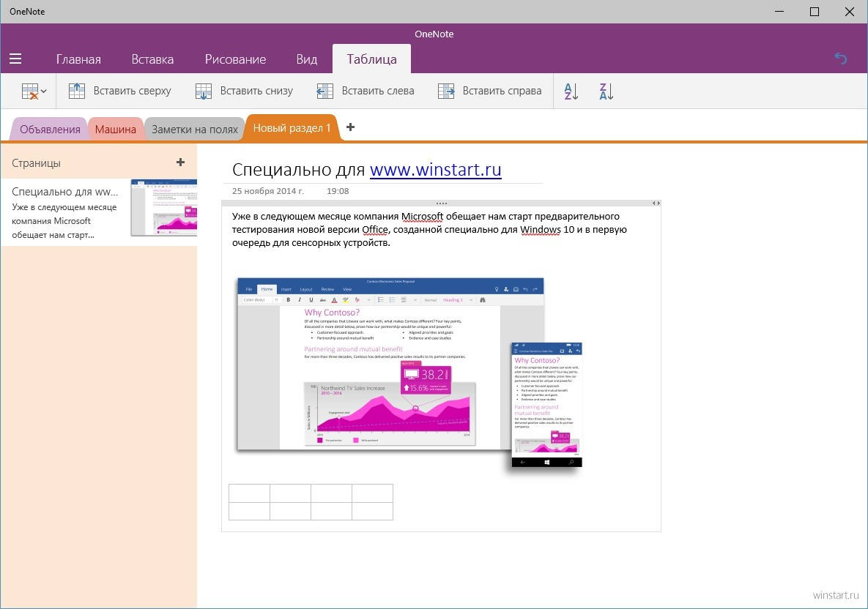
Task: Switch to Заметки на полях section
Action: (194, 130)
